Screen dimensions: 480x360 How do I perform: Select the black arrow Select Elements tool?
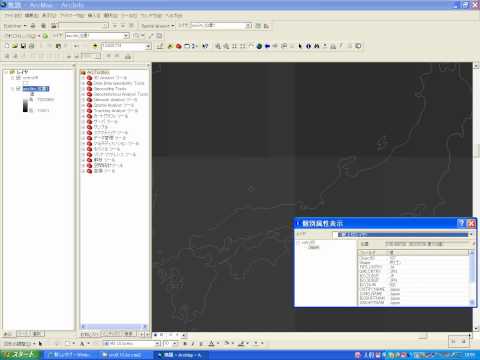300,46
